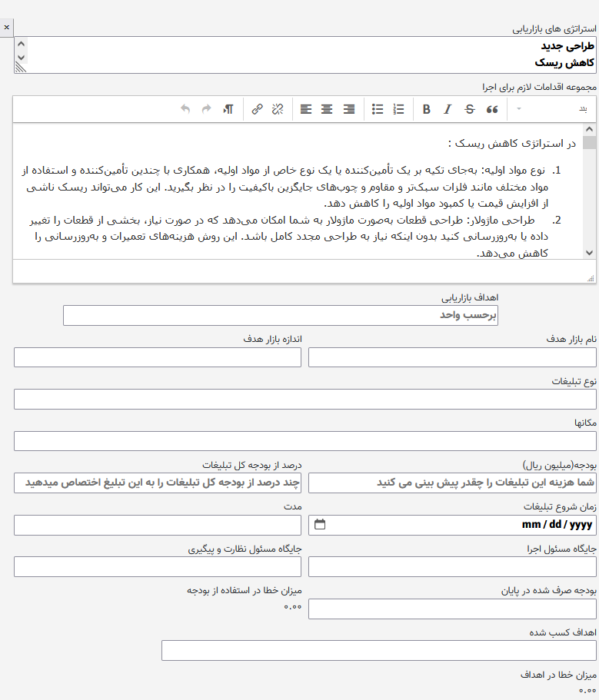Insert a numbered list
599x700 pixels.
398,109
